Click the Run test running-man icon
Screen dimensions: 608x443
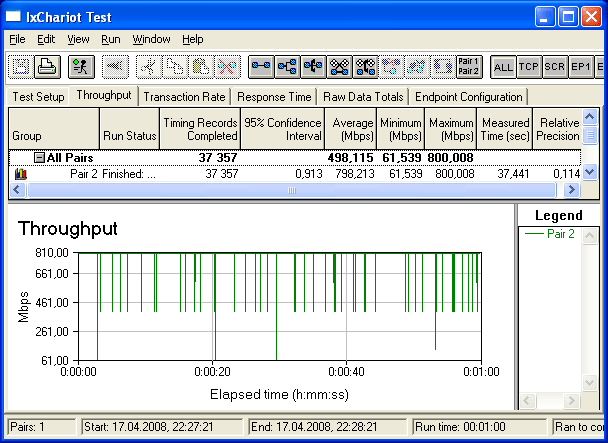[x=81, y=67]
